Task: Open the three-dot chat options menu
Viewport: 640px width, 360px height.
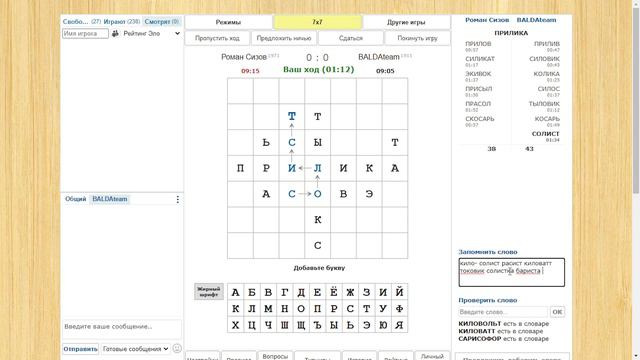Action: coord(178,199)
